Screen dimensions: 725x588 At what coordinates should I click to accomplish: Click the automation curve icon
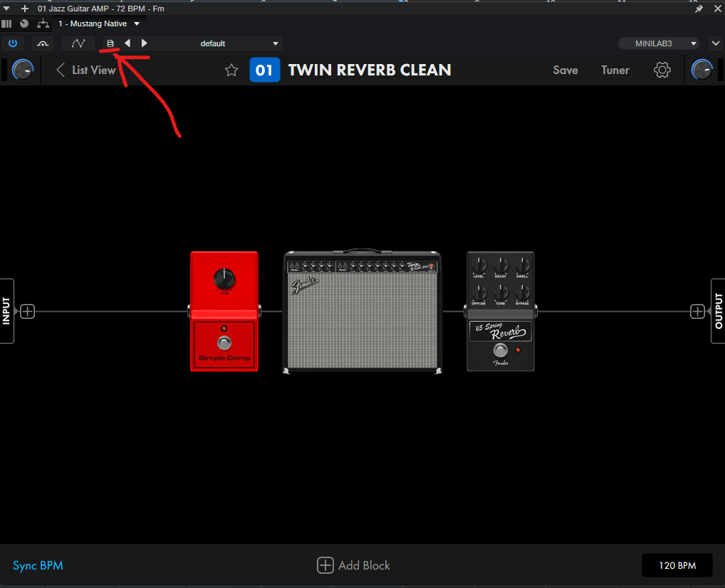click(78, 43)
